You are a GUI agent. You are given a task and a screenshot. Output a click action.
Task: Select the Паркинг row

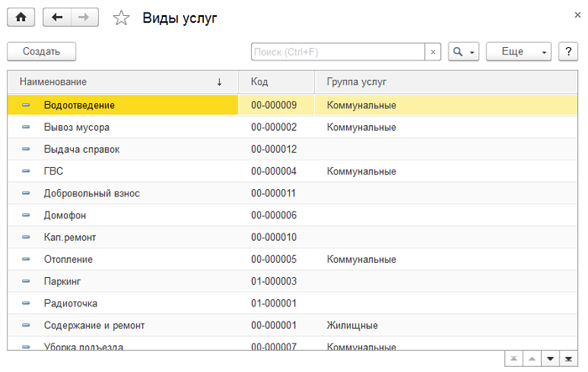292,281
